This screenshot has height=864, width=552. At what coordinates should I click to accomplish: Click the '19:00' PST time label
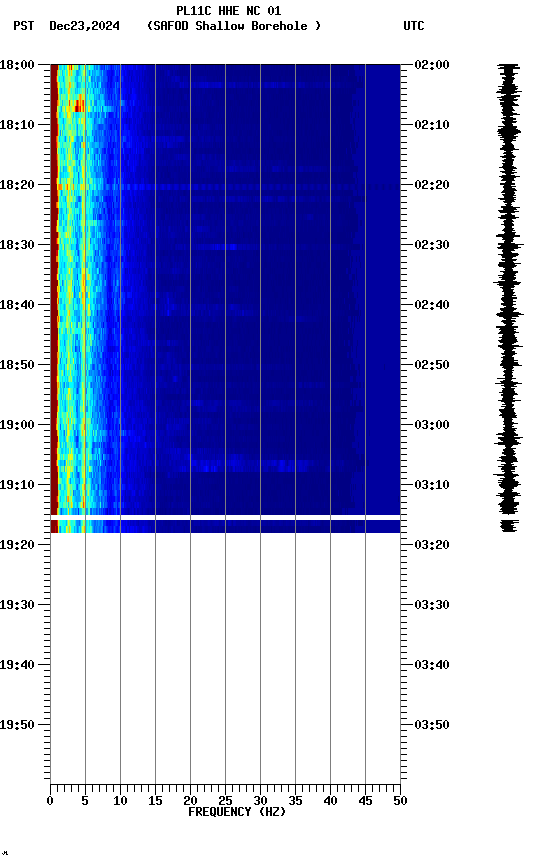click(x=17, y=425)
